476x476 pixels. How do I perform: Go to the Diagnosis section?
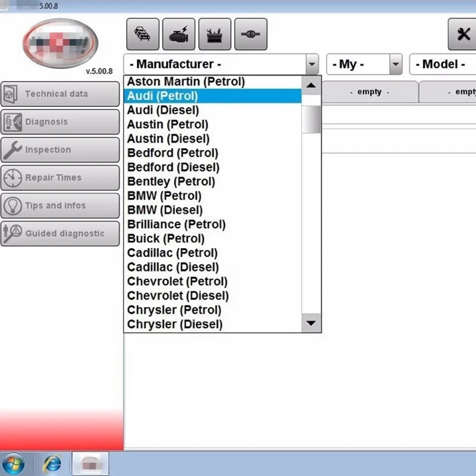(60, 122)
